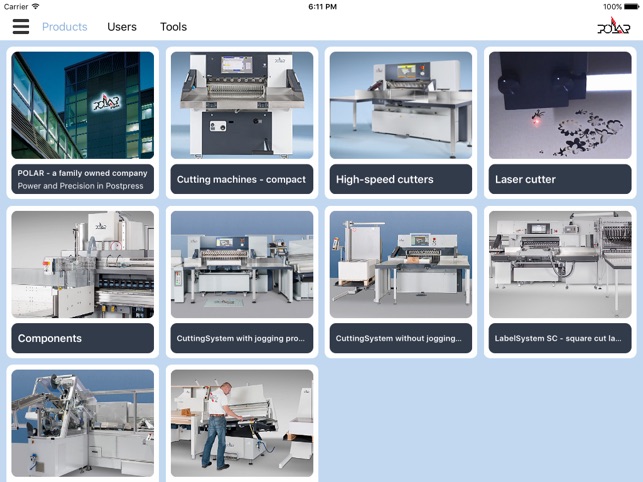The height and width of the screenshot is (482, 643).
Task: Open the laser cutter photo
Action: [x=560, y=105]
